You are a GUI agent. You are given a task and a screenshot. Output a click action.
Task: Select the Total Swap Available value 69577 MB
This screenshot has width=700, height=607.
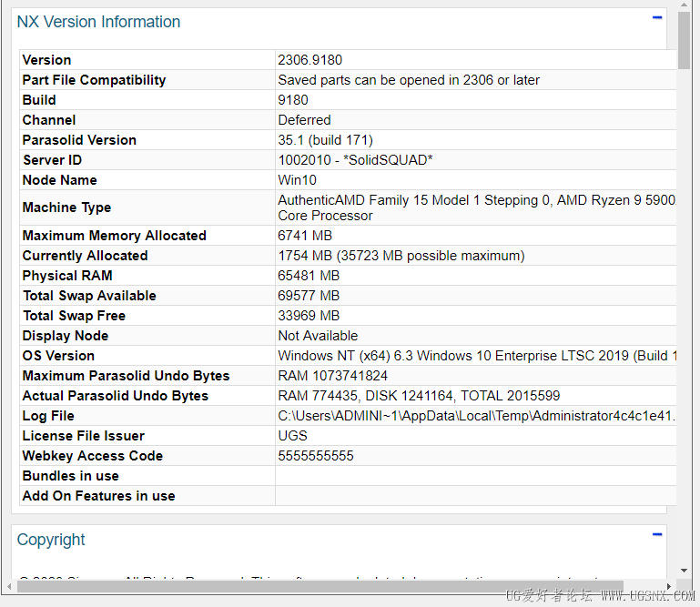point(309,296)
